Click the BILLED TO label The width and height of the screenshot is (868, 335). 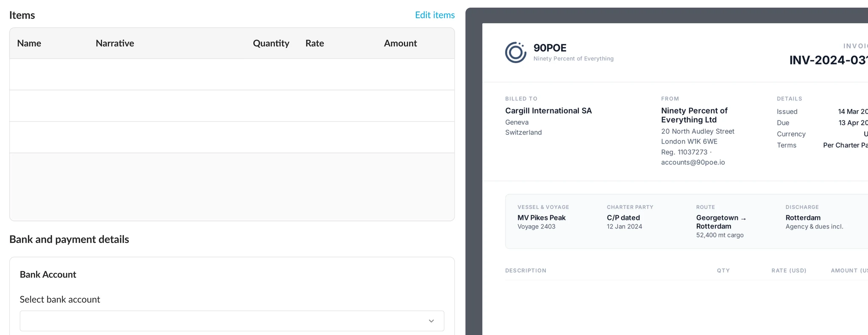pyautogui.click(x=521, y=99)
